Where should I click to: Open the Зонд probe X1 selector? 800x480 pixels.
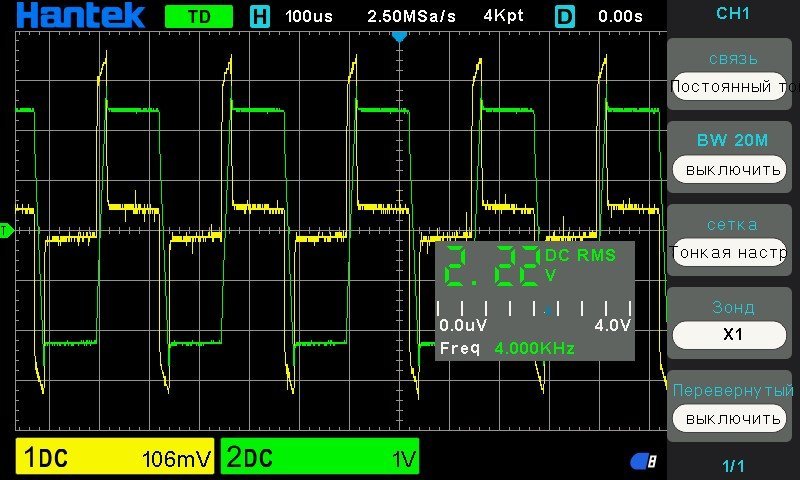click(x=733, y=335)
